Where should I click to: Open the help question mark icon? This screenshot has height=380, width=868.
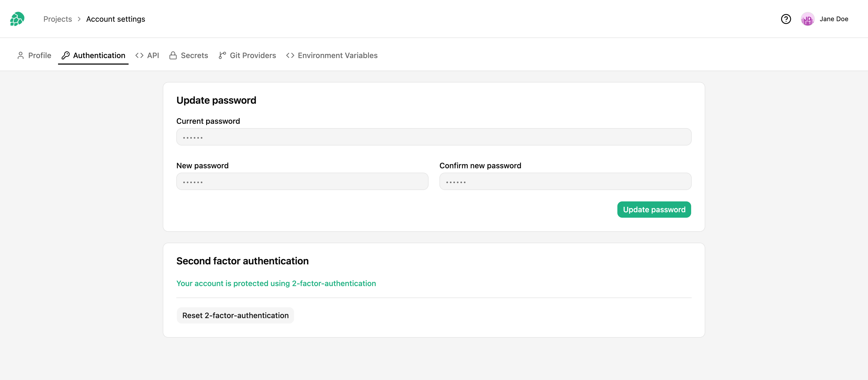[x=786, y=19]
